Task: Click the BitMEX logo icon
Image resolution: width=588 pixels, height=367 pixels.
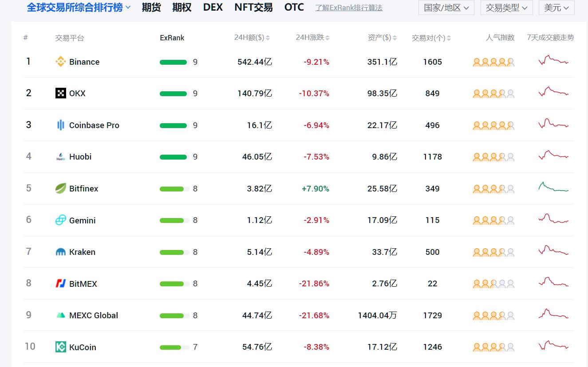Action: [61, 283]
